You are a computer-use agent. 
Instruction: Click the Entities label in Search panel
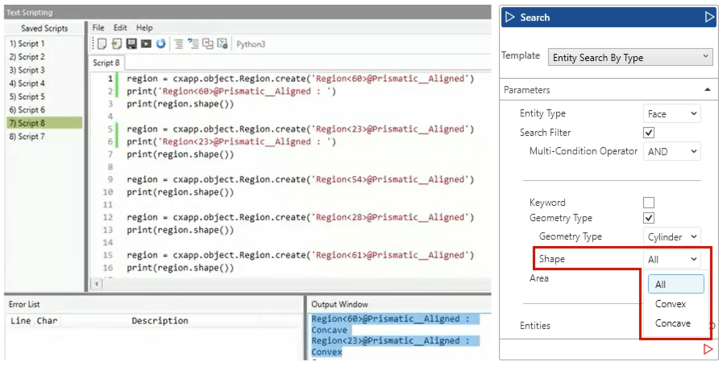[x=535, y=325]
